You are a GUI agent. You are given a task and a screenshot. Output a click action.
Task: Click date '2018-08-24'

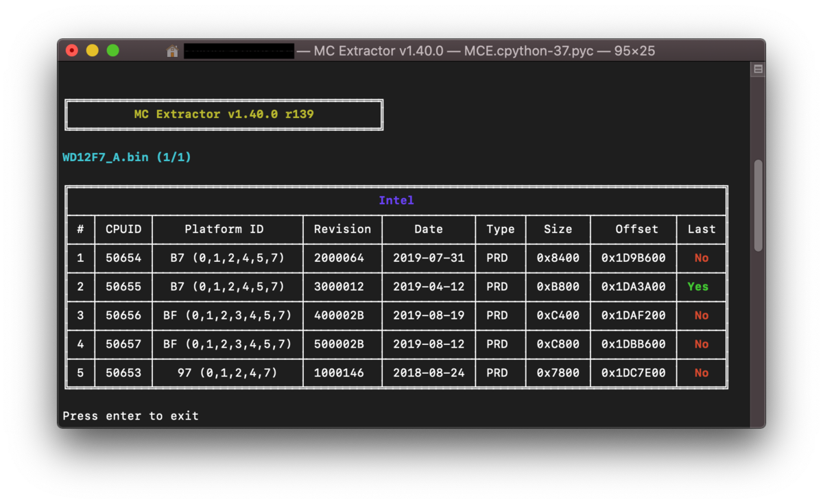(429, 373)
